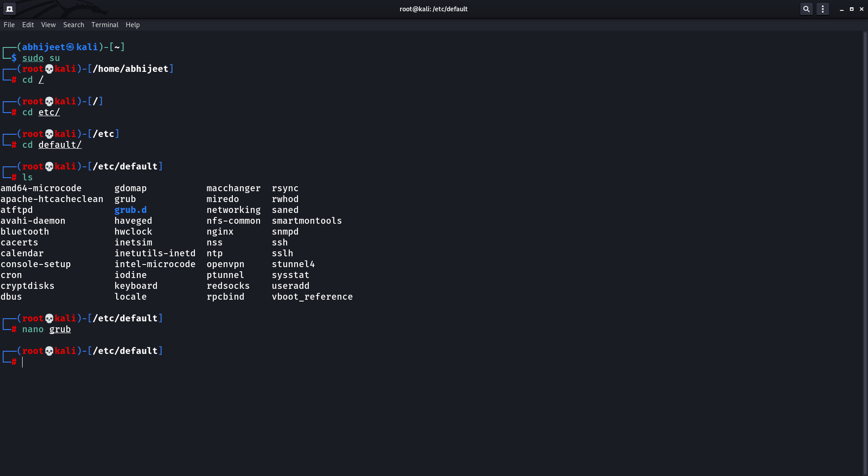The height and width of the screenshot is (476, 868).
Task: Click the search magnifier icon
Action: click(806, 9)
